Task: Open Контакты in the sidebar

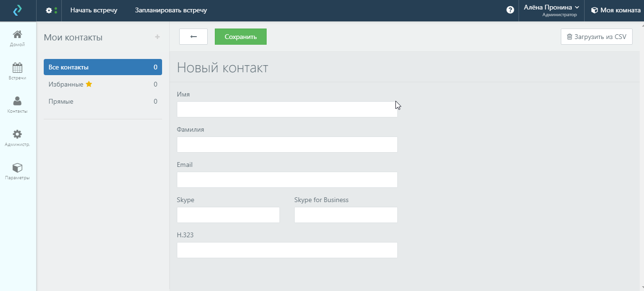Action: coord(18,105)
